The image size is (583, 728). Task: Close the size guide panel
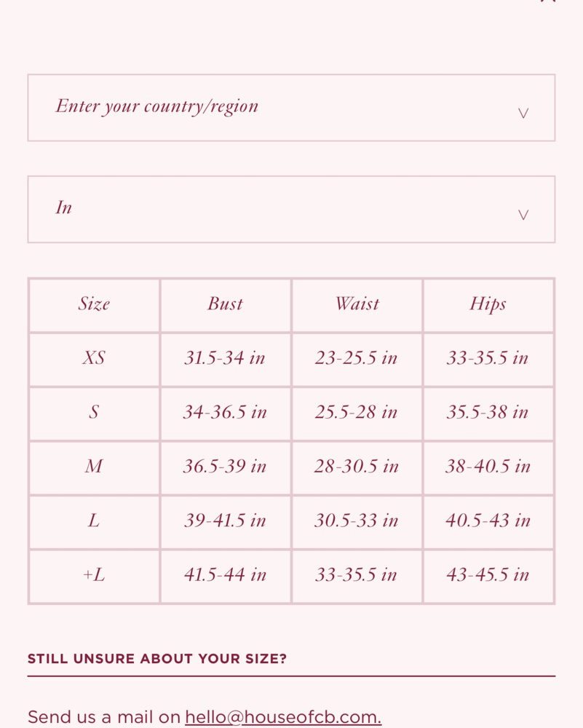coord(548,1)
